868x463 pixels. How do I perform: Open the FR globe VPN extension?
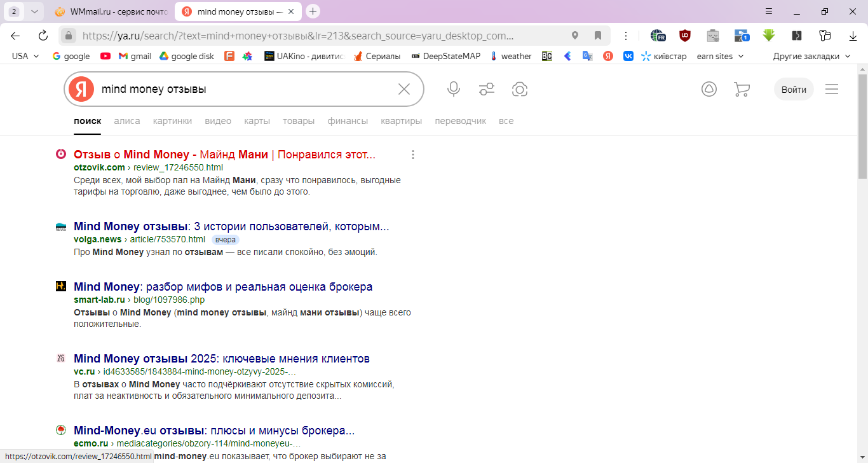(x=658, y=36)
